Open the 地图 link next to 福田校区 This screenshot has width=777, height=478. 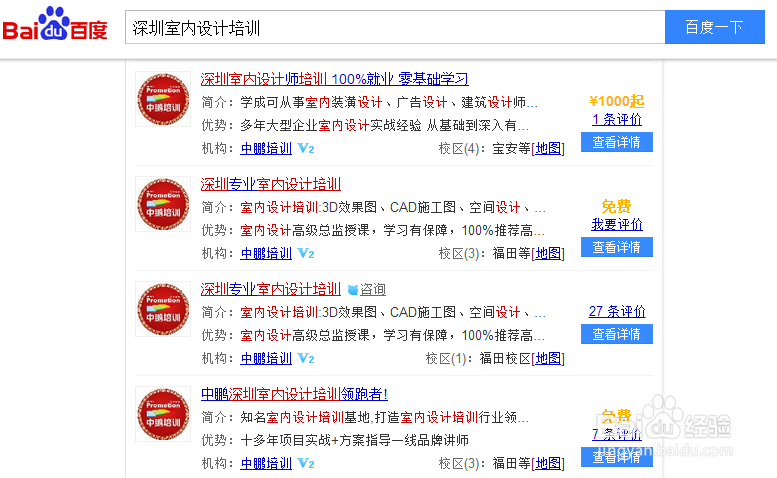pos(548,358)
